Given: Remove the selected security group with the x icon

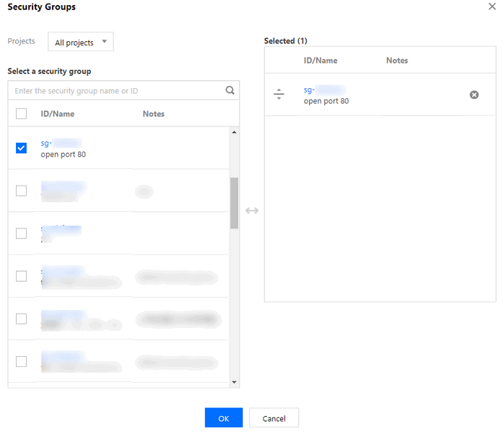Looking at the screenshot, I should tap(474, 95).
